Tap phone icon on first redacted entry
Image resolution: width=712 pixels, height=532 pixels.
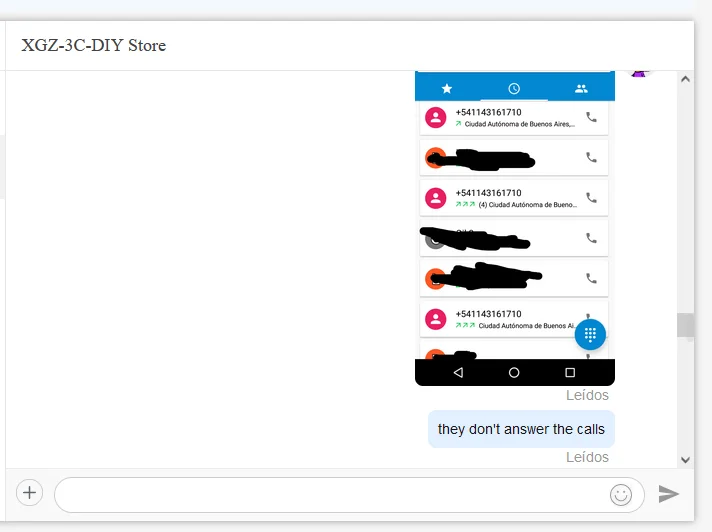[591, 158]
